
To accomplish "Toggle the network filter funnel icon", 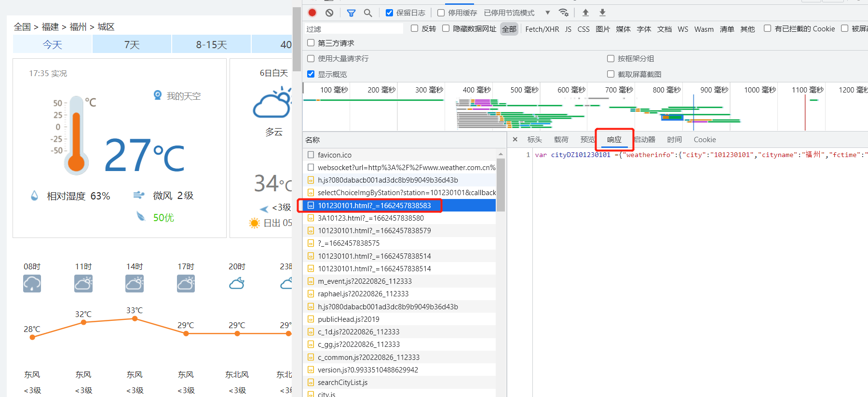I will point(351,13).
